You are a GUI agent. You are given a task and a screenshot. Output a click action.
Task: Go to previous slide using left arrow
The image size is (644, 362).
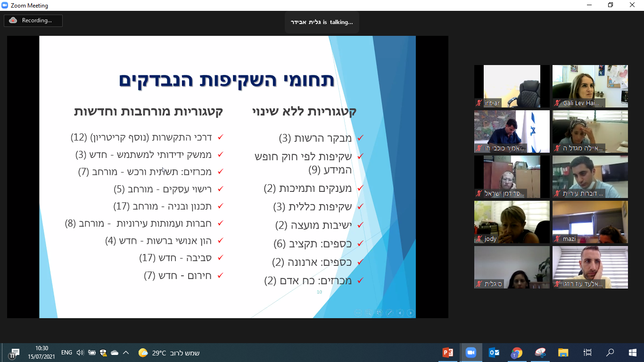pyautogui.click(x=400, y=313)
